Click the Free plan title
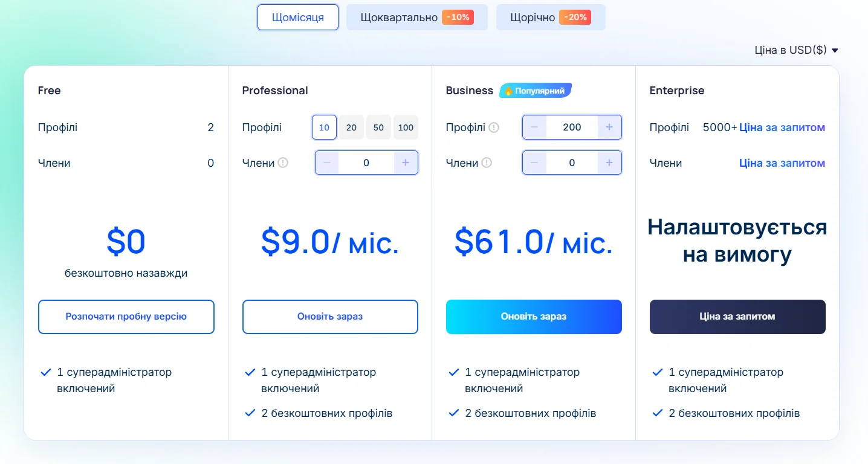The width and height of the screenshot is (868, 464). [x=50, y=91]
